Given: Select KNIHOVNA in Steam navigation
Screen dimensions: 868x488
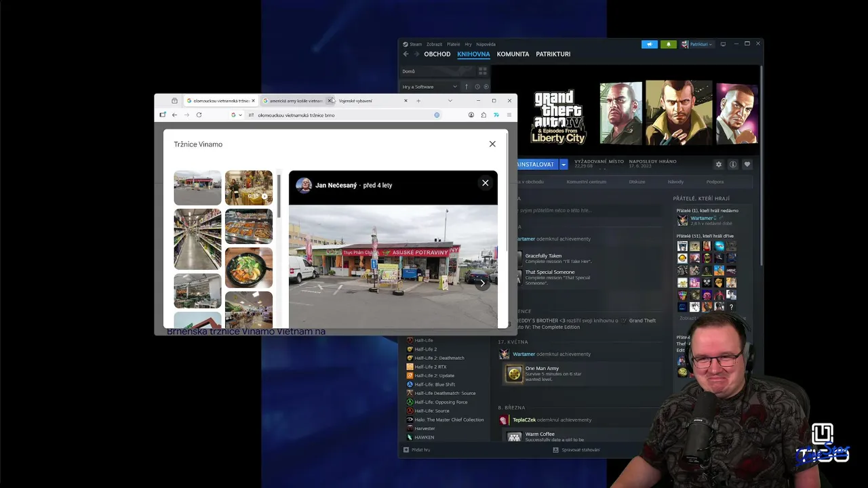Looking at the screenshot, I should [473, 54].
